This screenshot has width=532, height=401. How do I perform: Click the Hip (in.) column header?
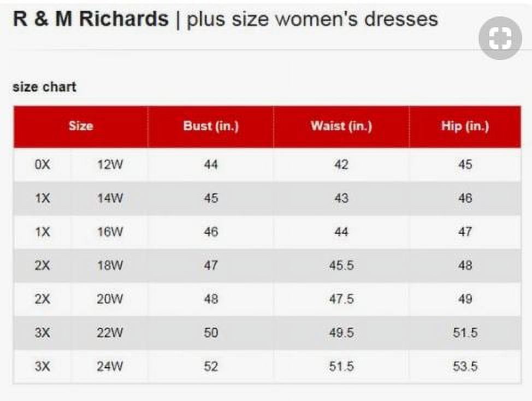pyautogui.click(x=465, y=126)
